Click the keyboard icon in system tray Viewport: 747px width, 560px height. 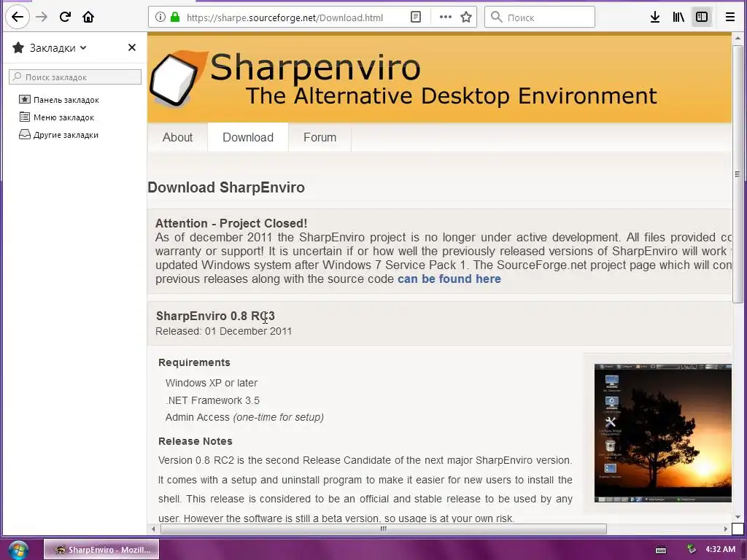point(661,550)
